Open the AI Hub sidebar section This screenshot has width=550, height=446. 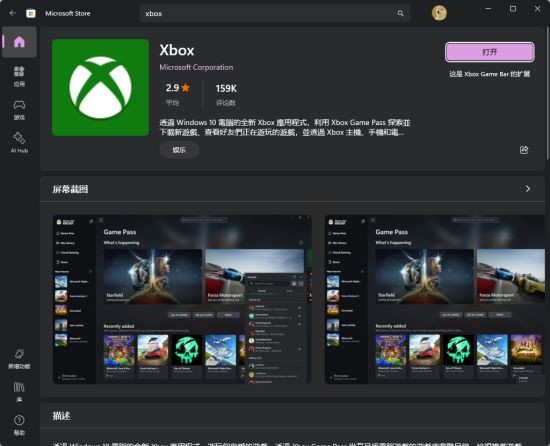tap(19, 143)
